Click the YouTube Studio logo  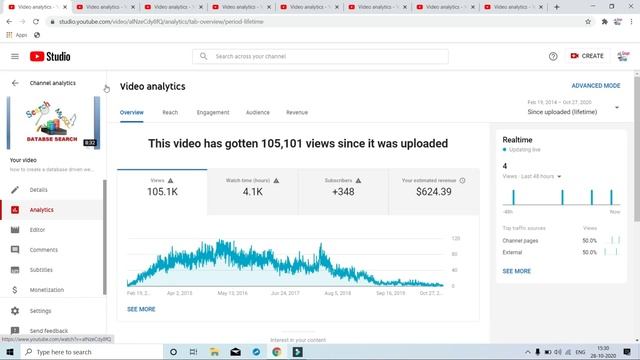point(50,56)
